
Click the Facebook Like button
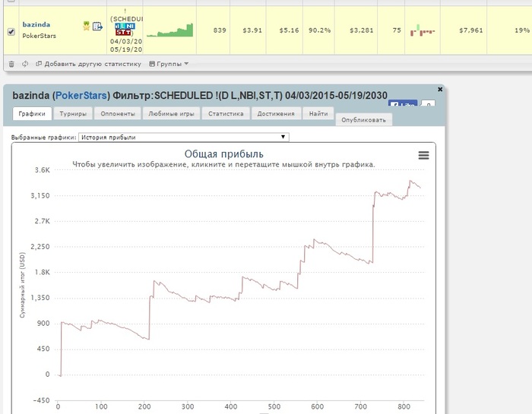click(x=403, y=104)
